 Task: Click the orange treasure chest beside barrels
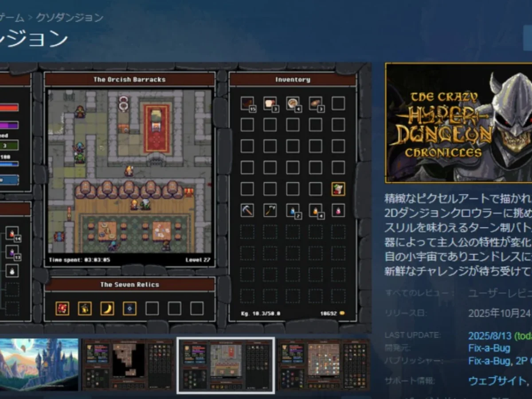click(x=189, y=192)
